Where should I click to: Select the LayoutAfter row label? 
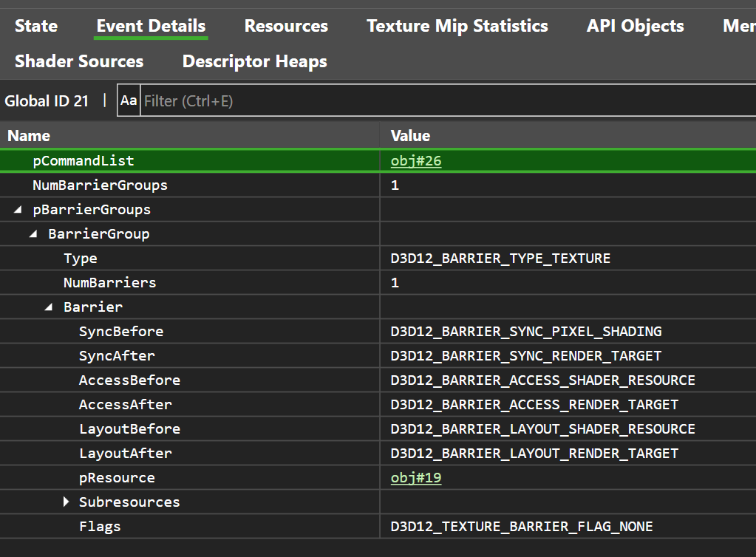pos(126,454)
